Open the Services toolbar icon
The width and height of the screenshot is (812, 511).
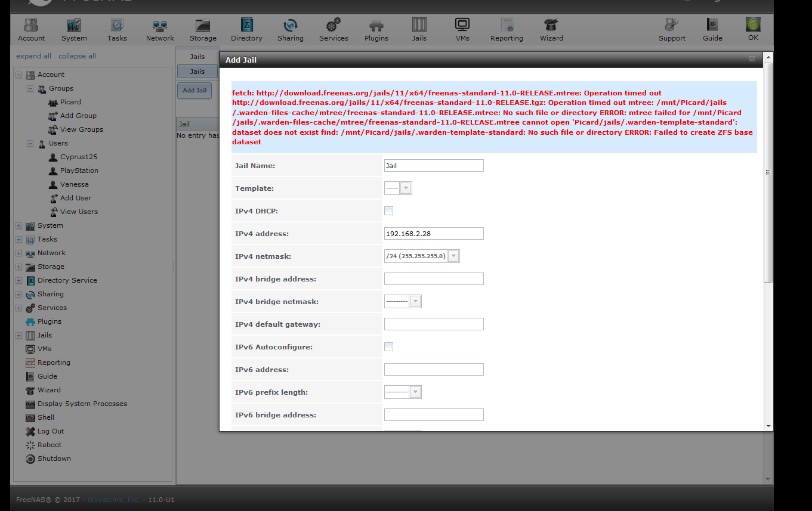(x=334, y=30)
